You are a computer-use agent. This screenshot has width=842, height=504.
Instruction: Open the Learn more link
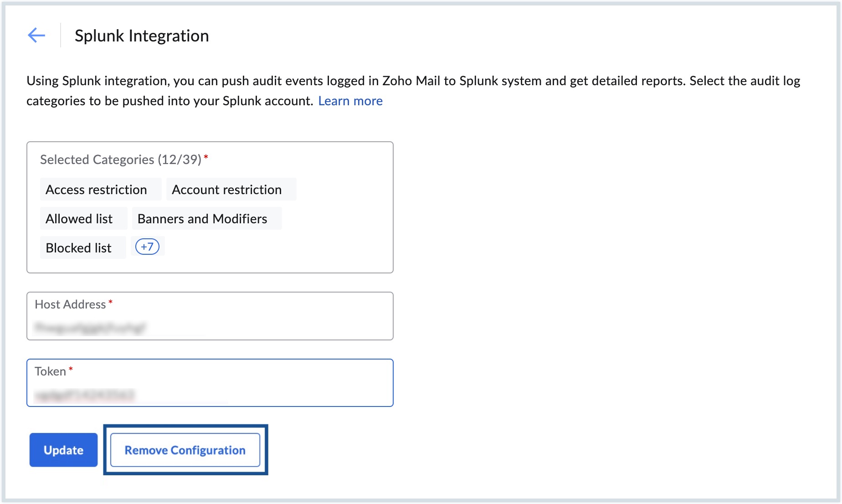coord(350,101)
